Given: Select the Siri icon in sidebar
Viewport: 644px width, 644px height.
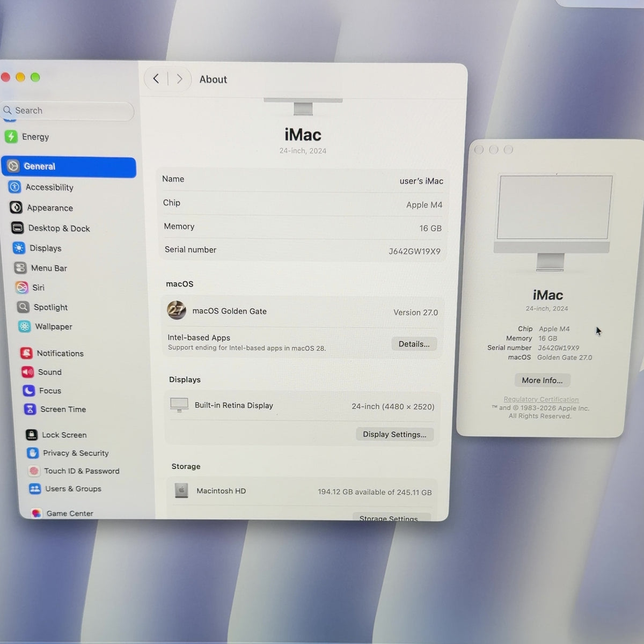Looking at the screenshot, I should pyautogui.click(x=21, y=288).
